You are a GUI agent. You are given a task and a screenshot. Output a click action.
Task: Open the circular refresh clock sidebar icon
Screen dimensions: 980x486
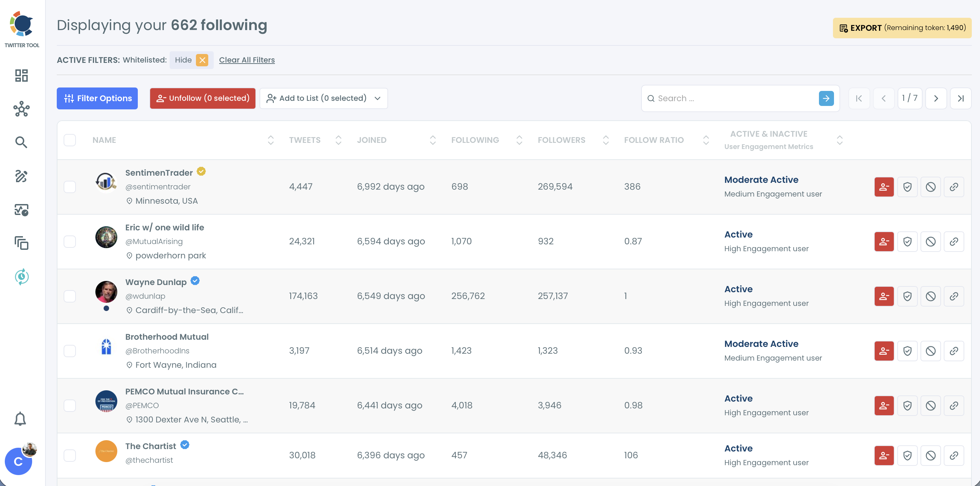tap(21, 276)
